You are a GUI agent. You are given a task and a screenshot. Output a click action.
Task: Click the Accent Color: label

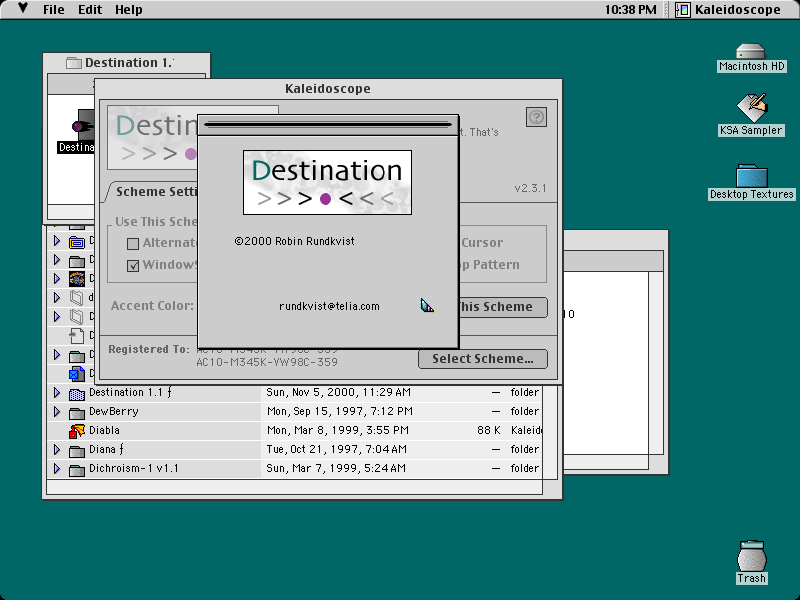point(152,306)
